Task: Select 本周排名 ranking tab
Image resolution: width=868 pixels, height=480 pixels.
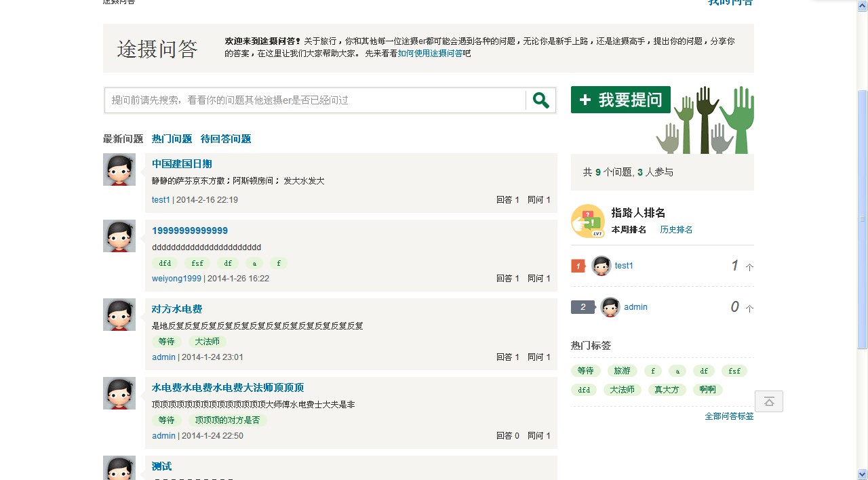Action: (x=629, y=230)
